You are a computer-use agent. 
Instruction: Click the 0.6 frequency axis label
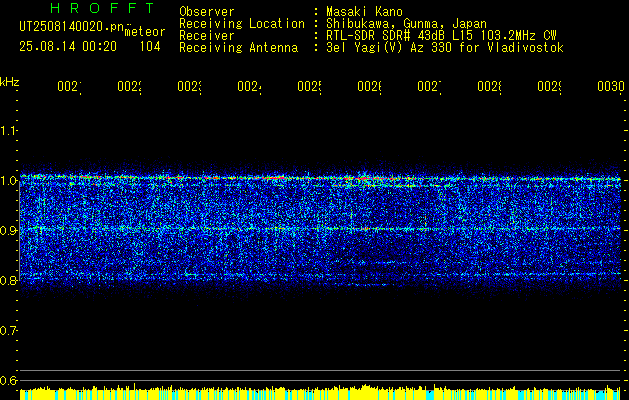pos(8,380)
